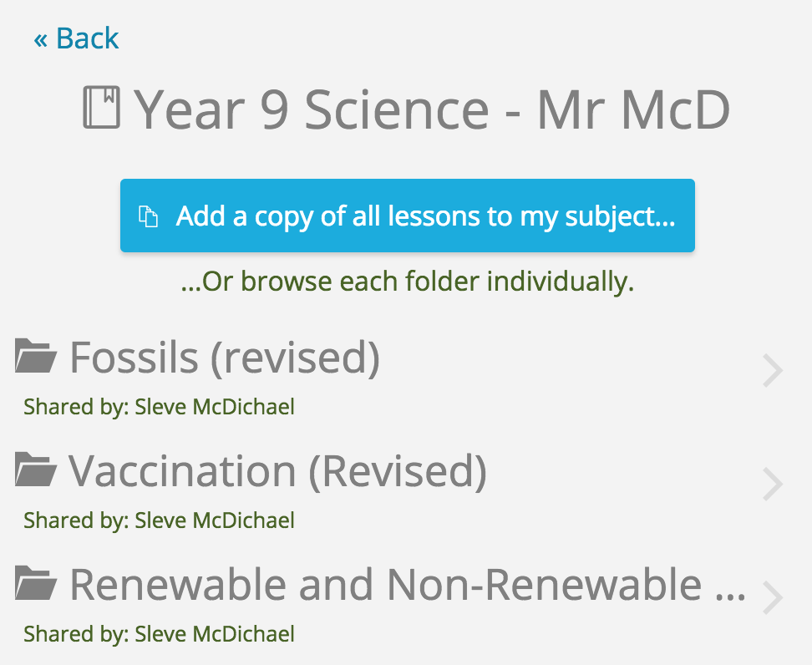Click the Year 9 Science - Mr McD heading
This screenshot has height=665, width=812.
(407, 109)
